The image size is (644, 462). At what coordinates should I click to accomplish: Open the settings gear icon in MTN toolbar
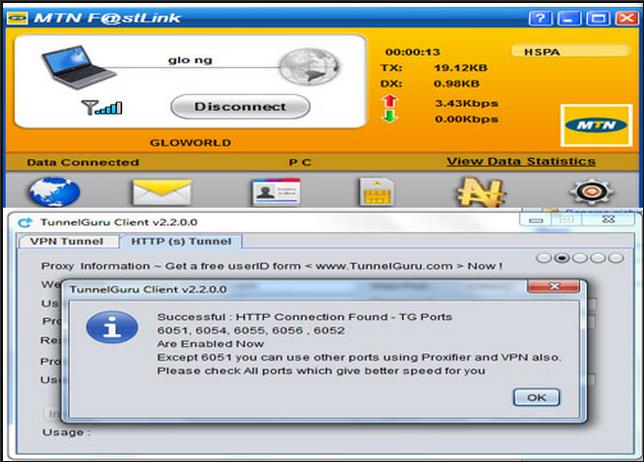[x=591, y=192]
